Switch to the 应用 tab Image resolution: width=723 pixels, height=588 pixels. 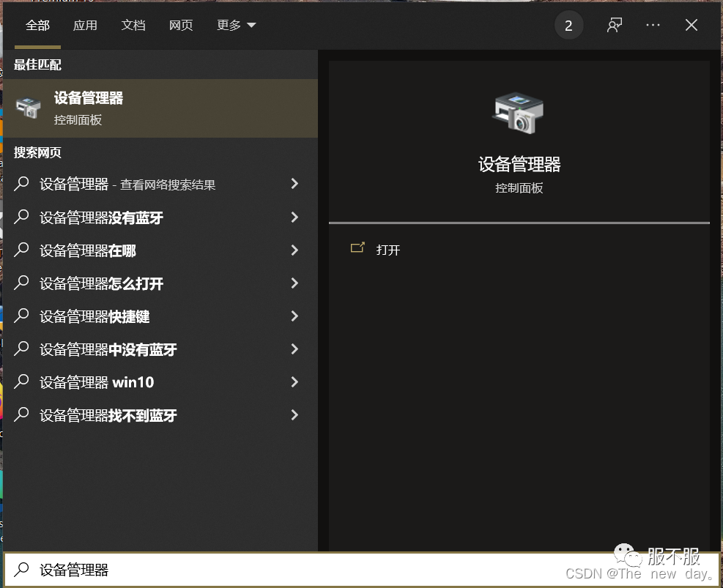85,26
